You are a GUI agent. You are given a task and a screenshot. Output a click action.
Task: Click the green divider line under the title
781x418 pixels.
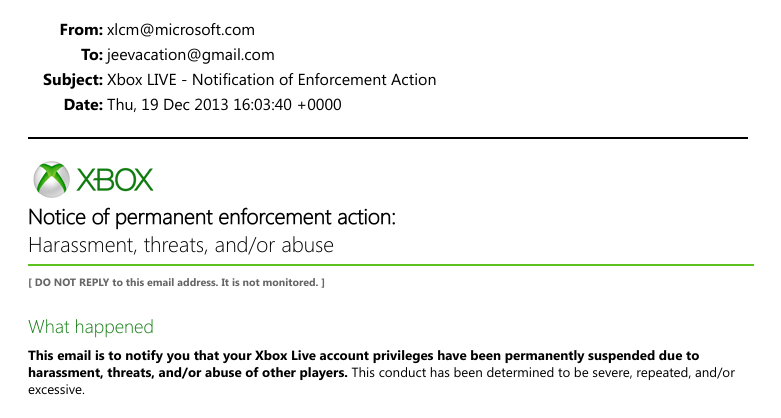[x=390, y=265]
